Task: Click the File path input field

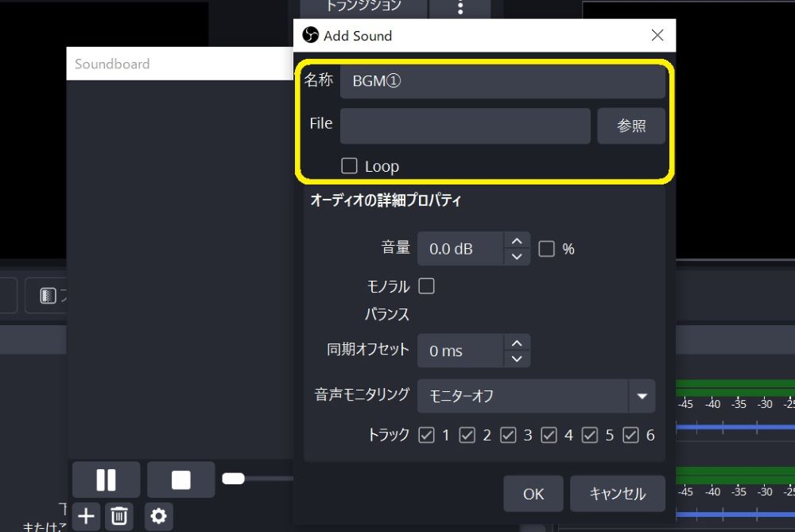Action: click(x=465, y=126)
